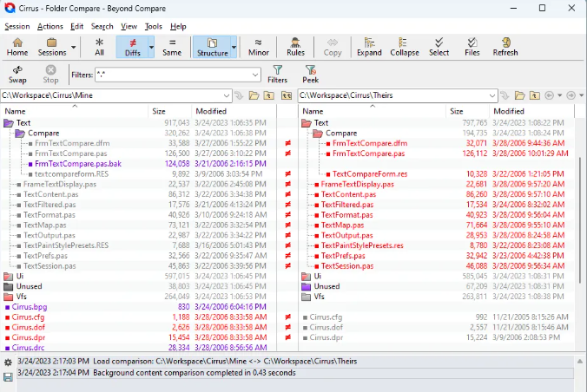This screenshot has width=587, height=392.
Task: Go up one level on right
Action: pyautogui.click(x=534, y=95)
